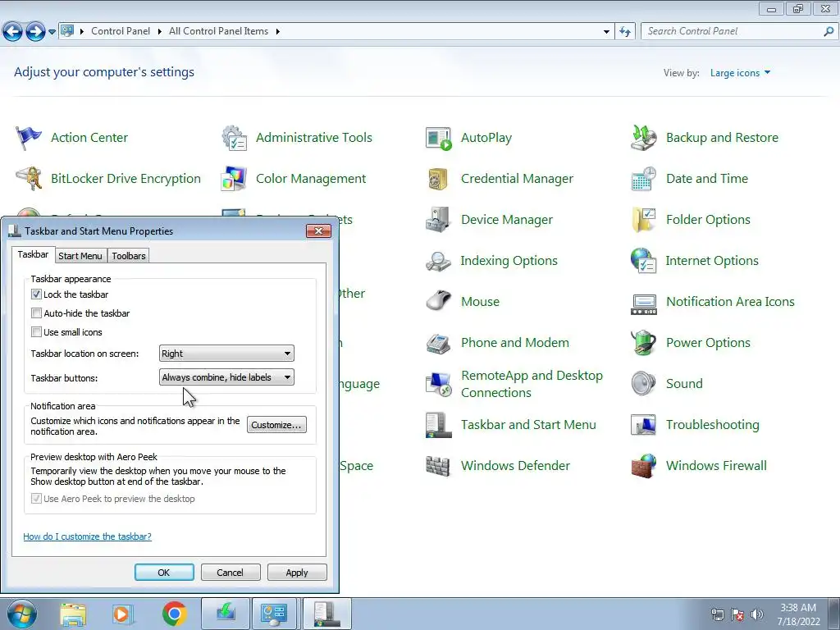Select the Taskbar tab
840x630 pixels.
33,254
